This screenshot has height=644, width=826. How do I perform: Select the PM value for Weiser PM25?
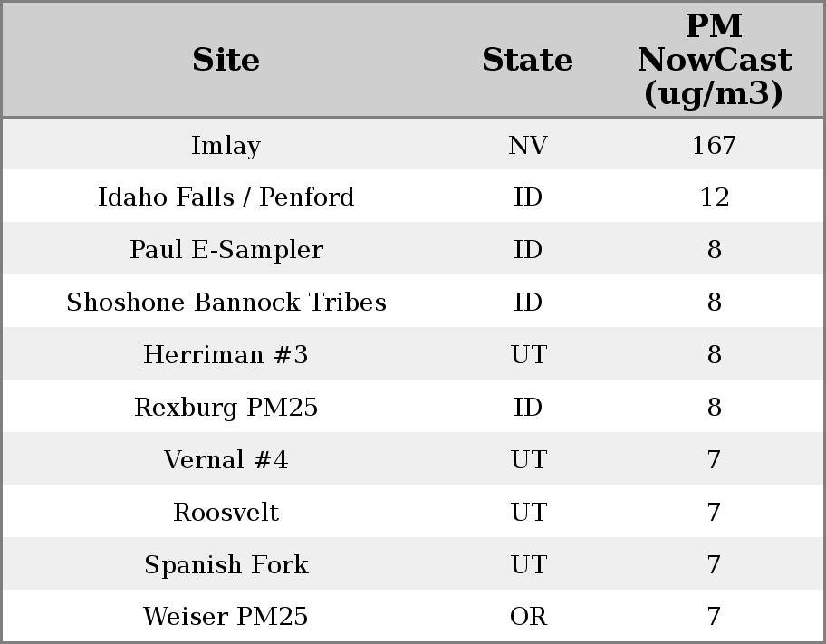pyautogui.click(x=714, y=617)
